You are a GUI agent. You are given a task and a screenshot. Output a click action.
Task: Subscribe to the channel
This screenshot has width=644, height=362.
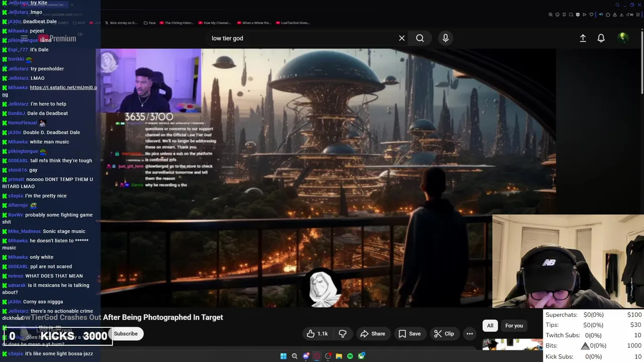tap(126, 334)
